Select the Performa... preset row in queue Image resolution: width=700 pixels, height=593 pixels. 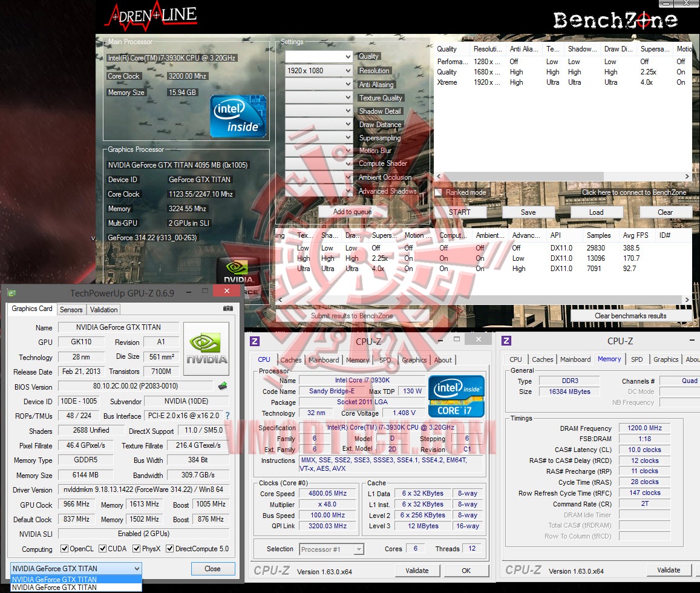pos(563,62)
